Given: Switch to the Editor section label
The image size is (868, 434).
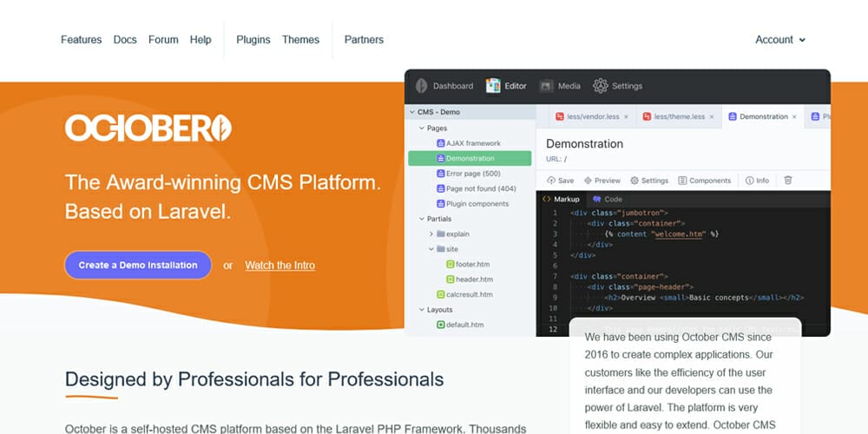Looking at the screenshot, I should (516, 86).
